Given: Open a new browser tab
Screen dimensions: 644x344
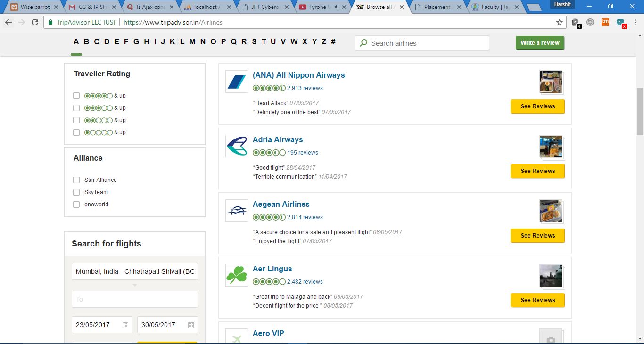Looking at the screenshot, I should click(534, 7).
